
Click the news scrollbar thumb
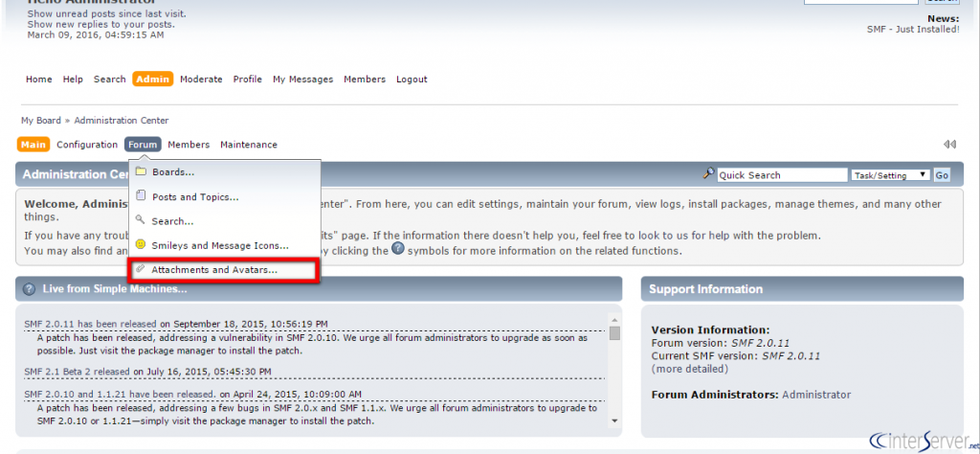tap(614, 332)
